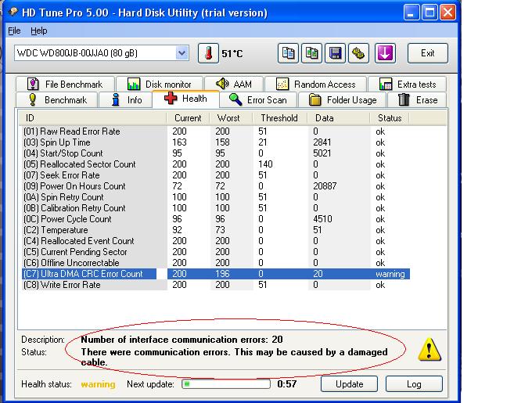Sort by the ID column header
Image resolution: width=532 pixels, height=403 pixels.
point(92,118)
